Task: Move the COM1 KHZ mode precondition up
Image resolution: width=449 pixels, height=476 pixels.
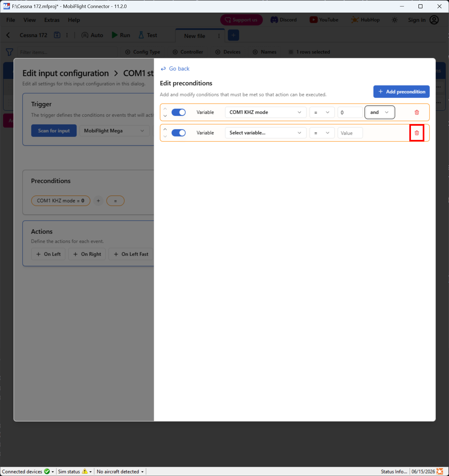Action: (x=165, y=109)
